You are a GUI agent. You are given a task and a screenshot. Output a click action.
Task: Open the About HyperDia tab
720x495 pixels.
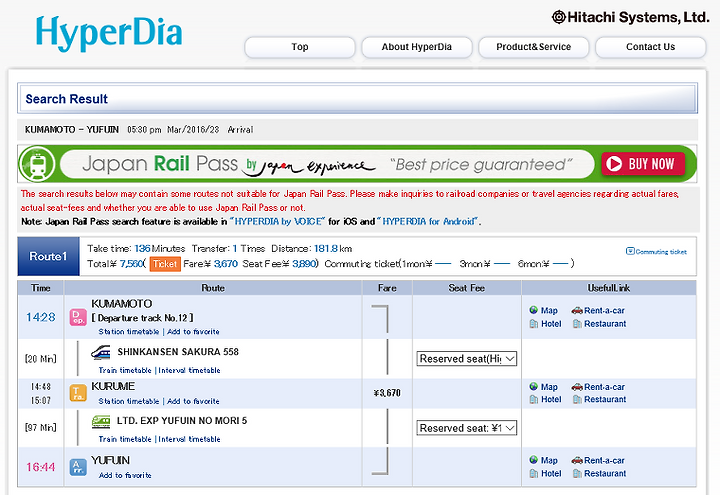[416, 47]
